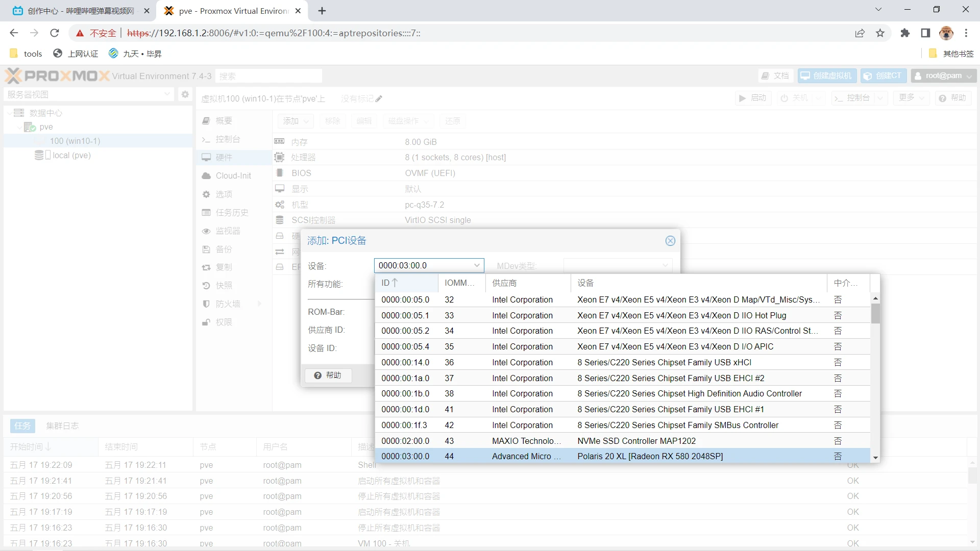Select the pve node in tree

pyautogui.click(x=46, y=127)
